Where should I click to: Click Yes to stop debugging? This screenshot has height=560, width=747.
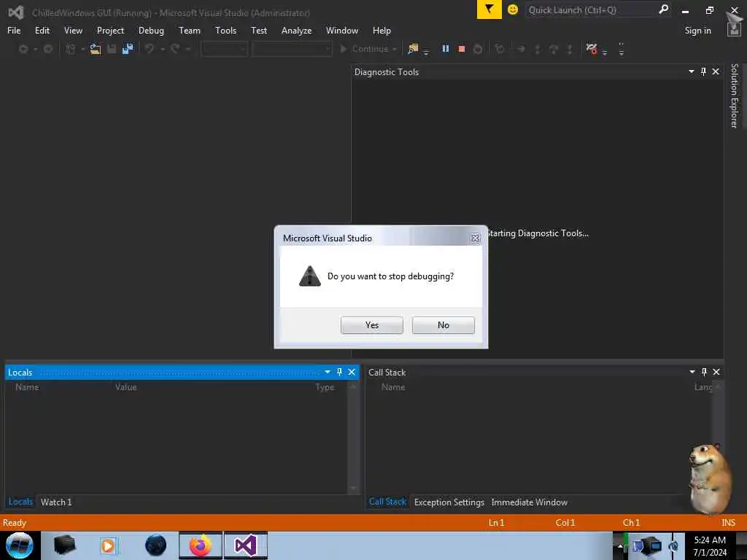(371, 325)
